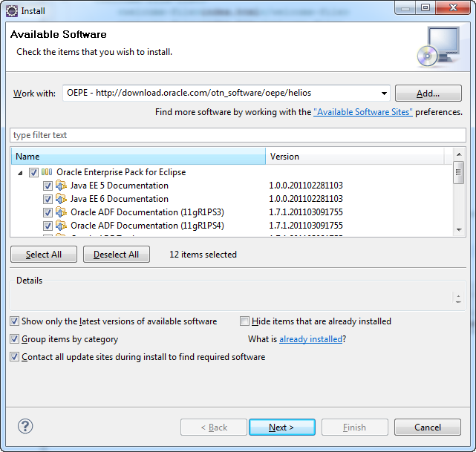This screenshot has height=452, width=476.
Task: Click the software list scroll down arrow
Action: tap(459, 229)
